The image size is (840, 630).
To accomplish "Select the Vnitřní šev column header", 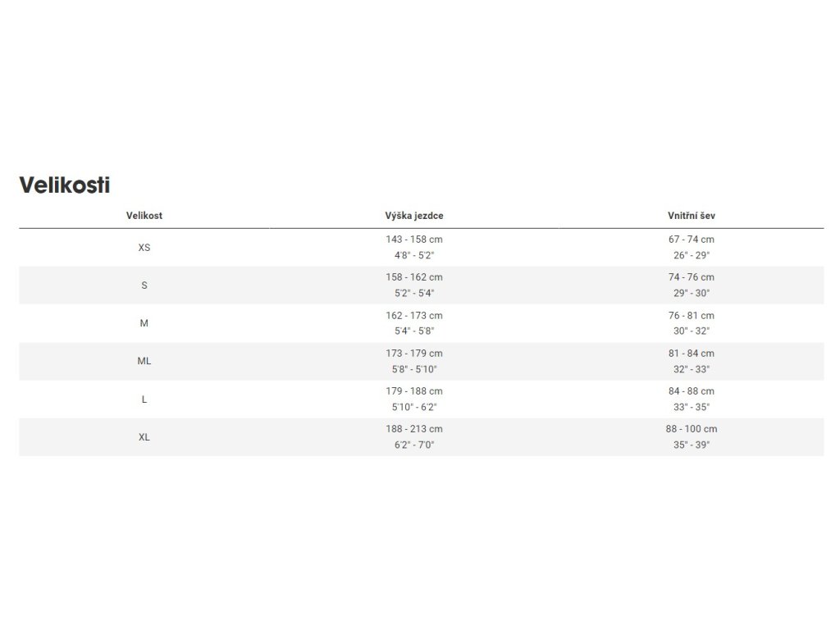I will click(691, 216).
